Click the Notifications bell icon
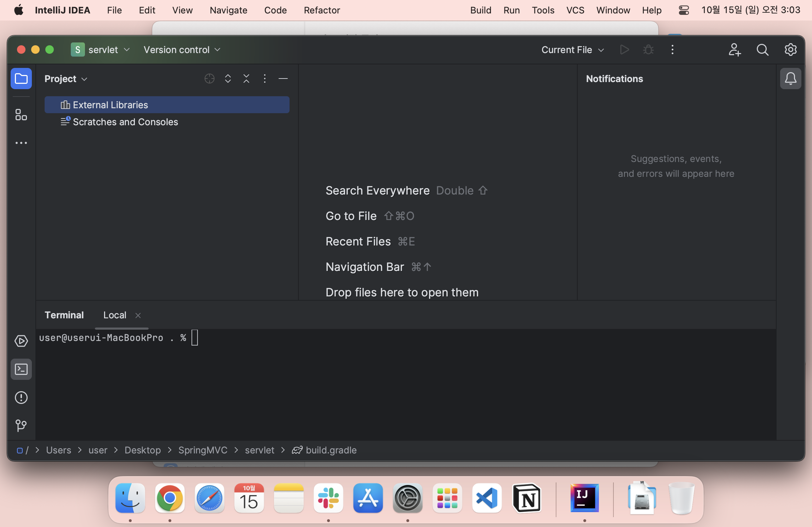The height and width of the screenshot is (527, 812). click(790, 78)
